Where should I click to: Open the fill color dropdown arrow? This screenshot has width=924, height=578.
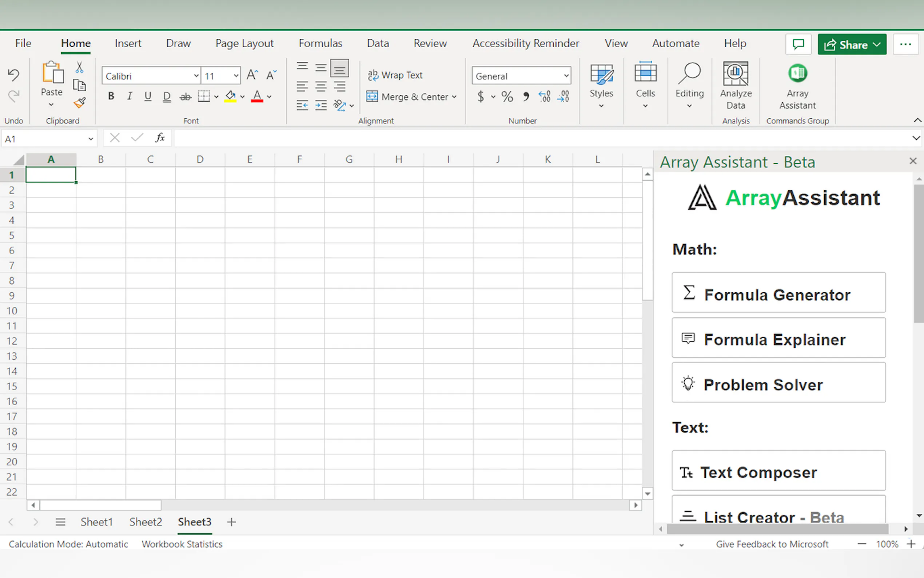[243, 97]
